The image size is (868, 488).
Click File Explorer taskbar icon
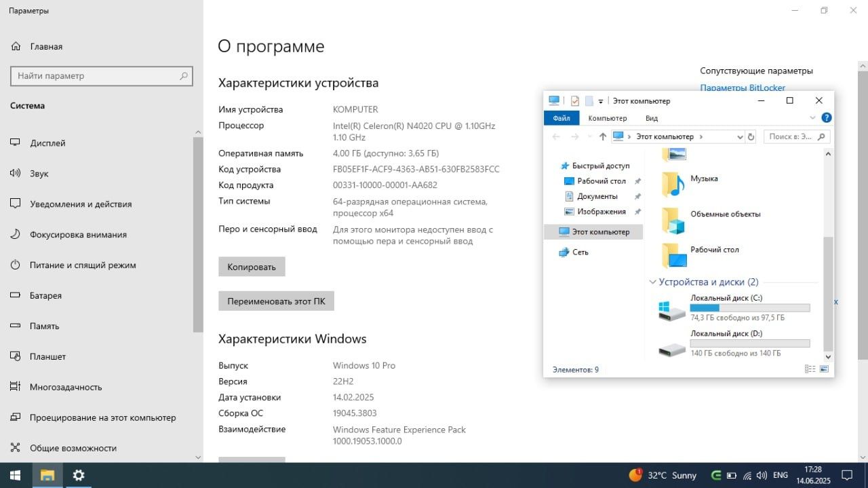(47, 475)
